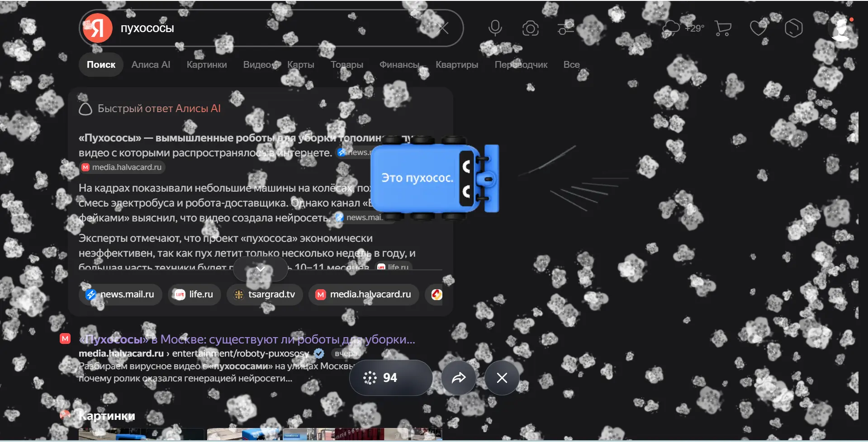
Task: Select the Поиск tab
Action: point(101,65)
